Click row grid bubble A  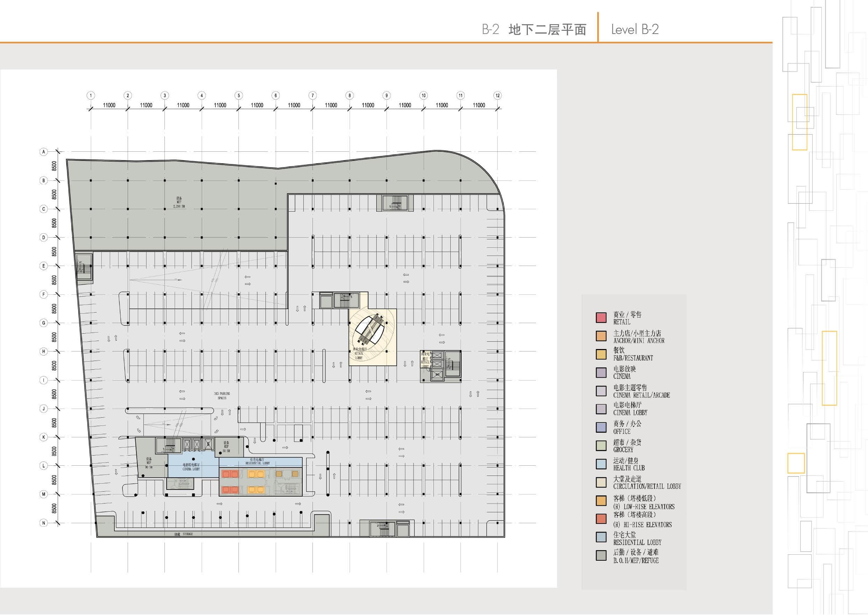[43, 152]
